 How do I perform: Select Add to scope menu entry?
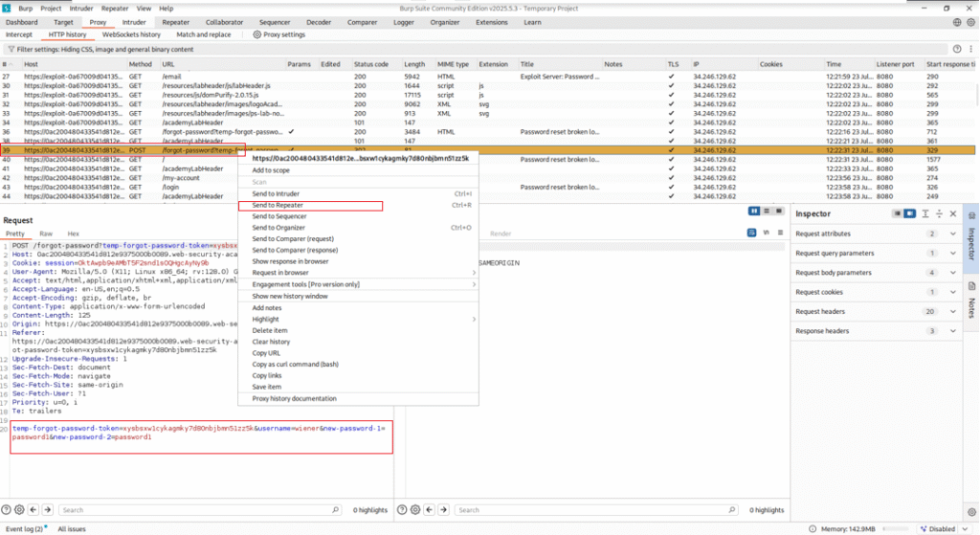click(358, 170)
